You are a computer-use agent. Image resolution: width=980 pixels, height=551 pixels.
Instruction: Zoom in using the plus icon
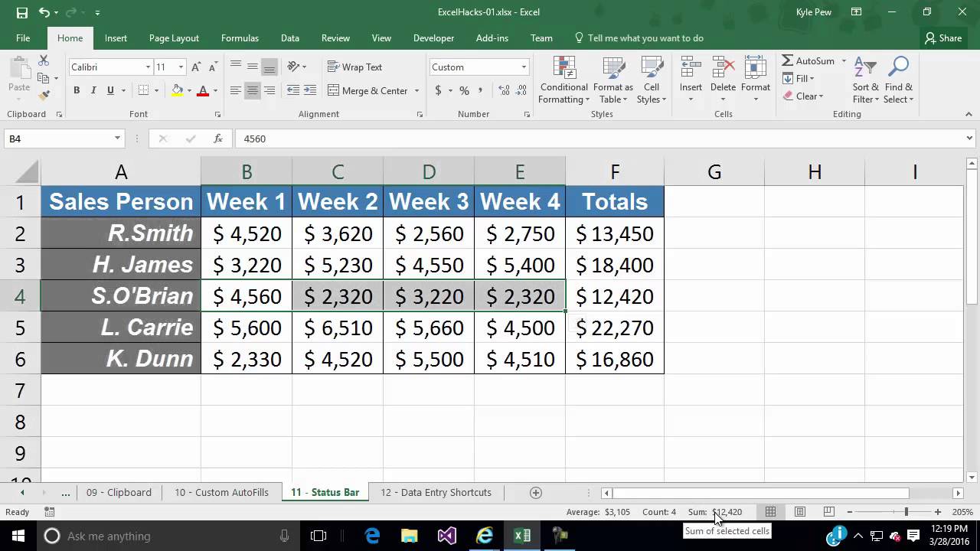[937, 511]
